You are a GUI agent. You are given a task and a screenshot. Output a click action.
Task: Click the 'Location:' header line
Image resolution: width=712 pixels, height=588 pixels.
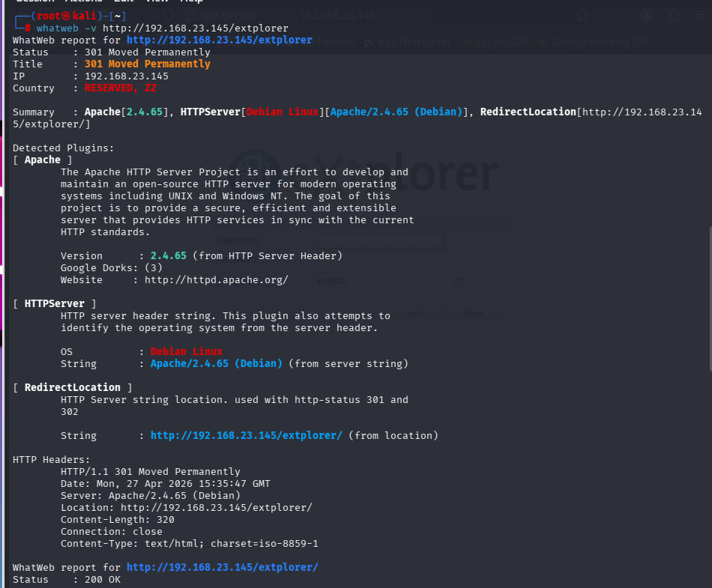click(186, 508)
